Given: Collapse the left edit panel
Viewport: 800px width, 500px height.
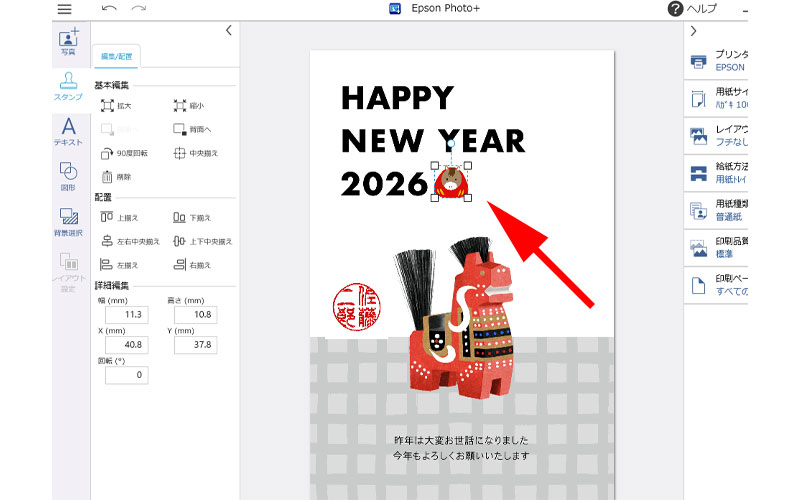Looking at the screenshot, I should (x=229, y=31).
